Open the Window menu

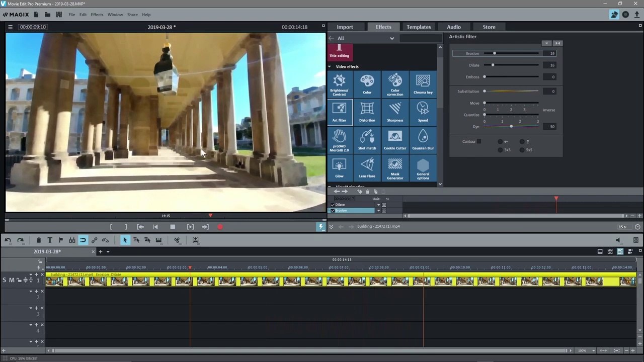(x=115, y=15)
